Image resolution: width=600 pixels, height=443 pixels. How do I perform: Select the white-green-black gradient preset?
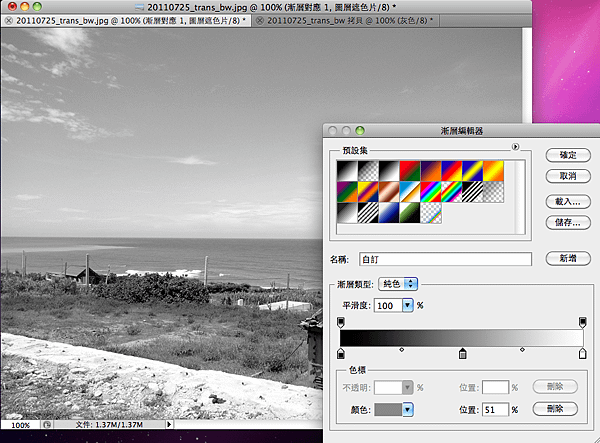tap(410, 213)
